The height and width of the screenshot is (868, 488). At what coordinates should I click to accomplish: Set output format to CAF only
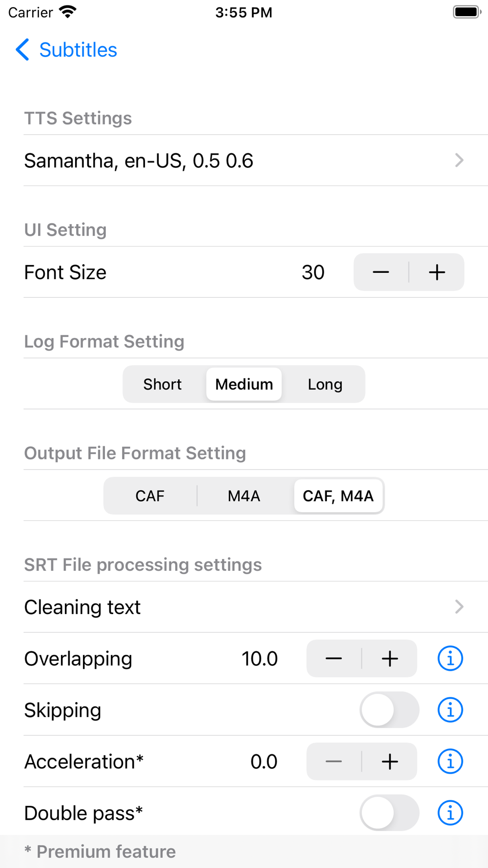point(150,496)
